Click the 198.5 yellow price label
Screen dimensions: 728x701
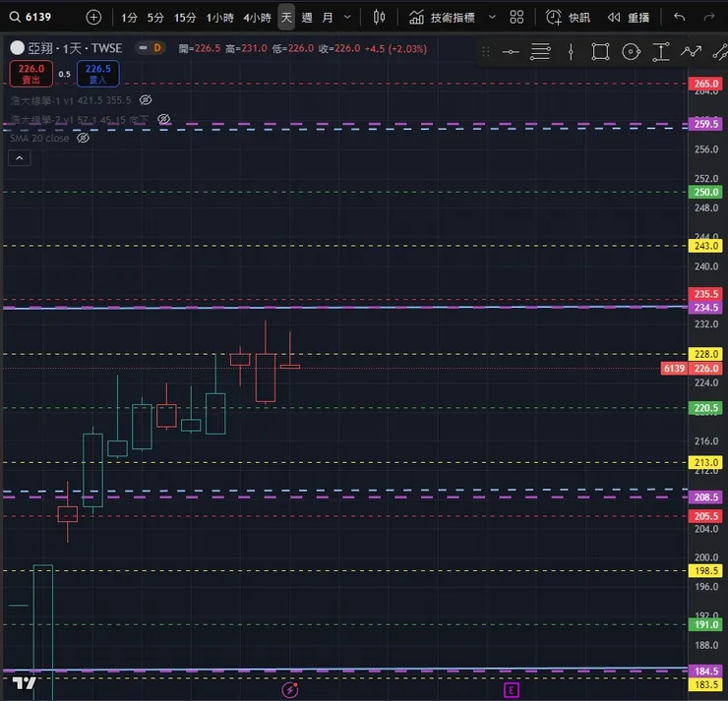705,570
